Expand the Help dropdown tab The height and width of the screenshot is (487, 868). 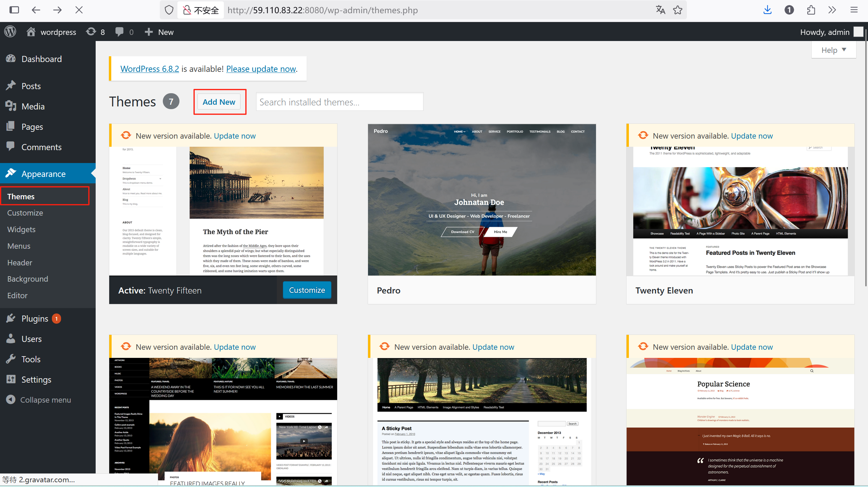pos(833,50)
